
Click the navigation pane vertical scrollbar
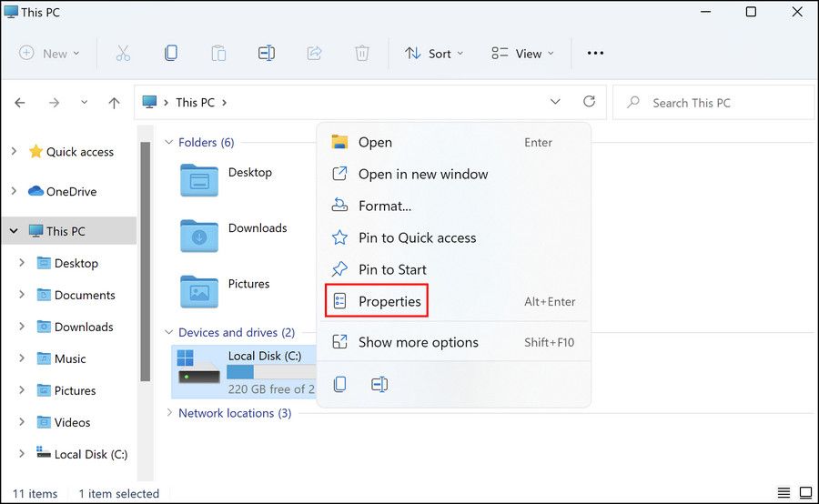(x=146, y=261)
